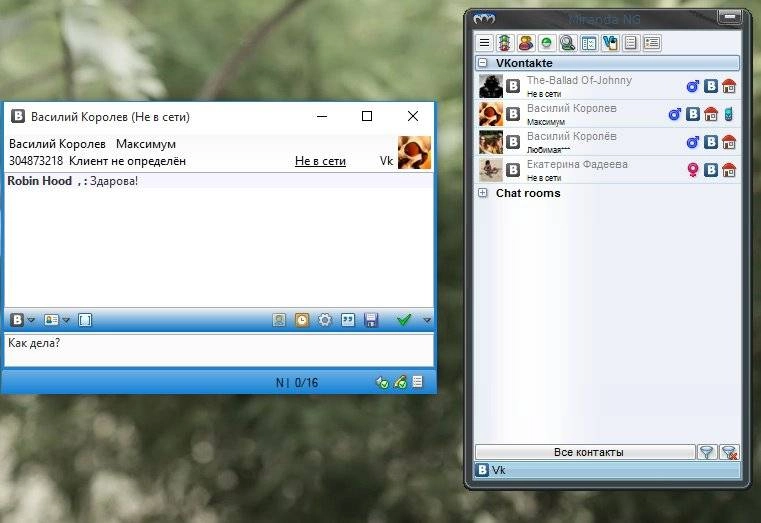Click the plain list toolbar icon

tap(630, 43)
